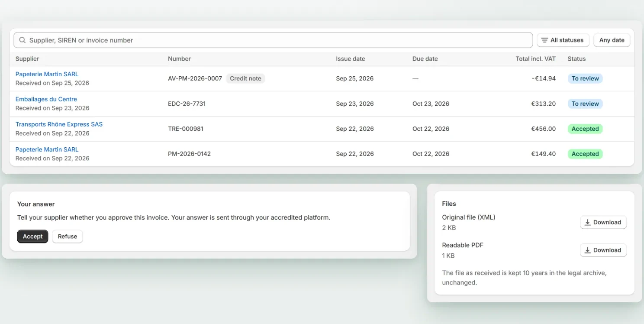Viewport: 644px width, 324px height.
Task: Click the Credit note badge
Action: point(245,78)
